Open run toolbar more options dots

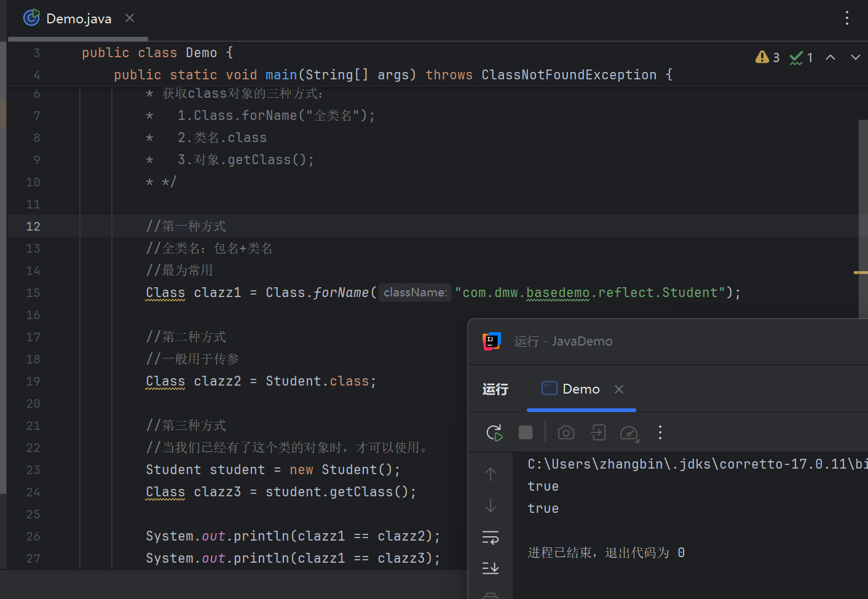pyautogui.click(x=660, y=432)
